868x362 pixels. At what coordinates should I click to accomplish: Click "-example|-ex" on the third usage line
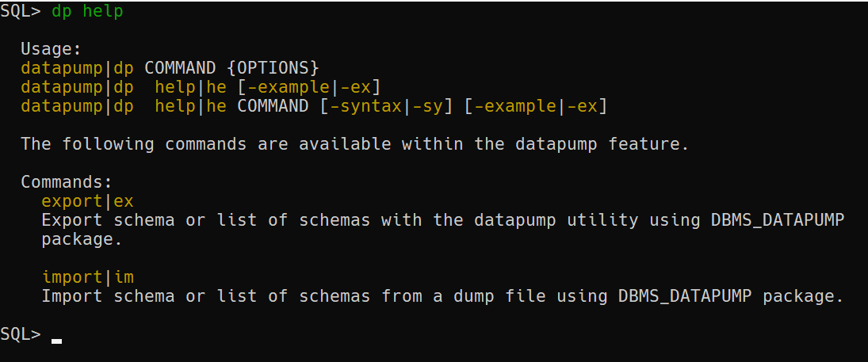click(536, 105)
